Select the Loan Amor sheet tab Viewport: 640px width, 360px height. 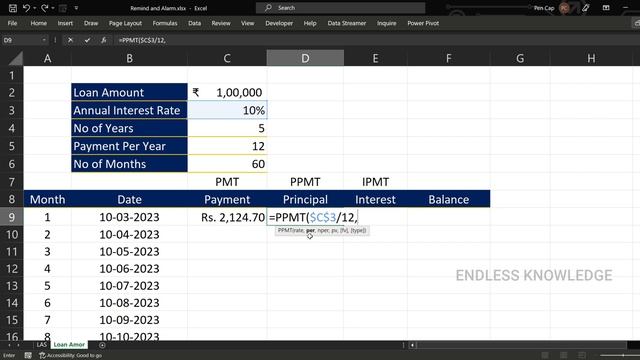(x=69, y=344)
